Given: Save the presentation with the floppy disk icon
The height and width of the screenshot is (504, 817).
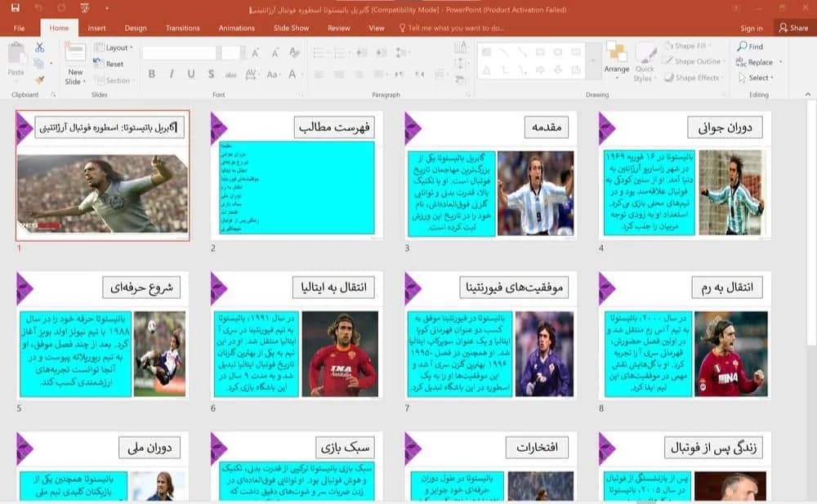Looking at the screenshot, I should click(x=15, y=8).
